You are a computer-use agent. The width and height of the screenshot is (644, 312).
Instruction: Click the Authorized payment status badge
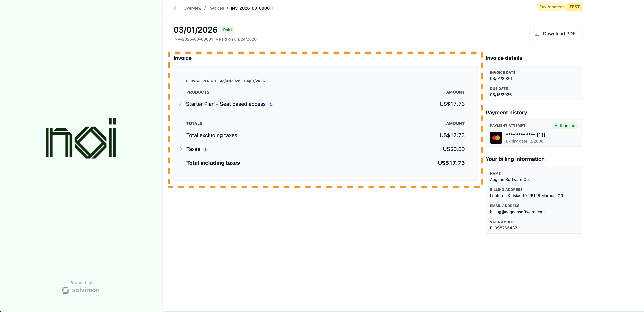click(x=565, y=126)
